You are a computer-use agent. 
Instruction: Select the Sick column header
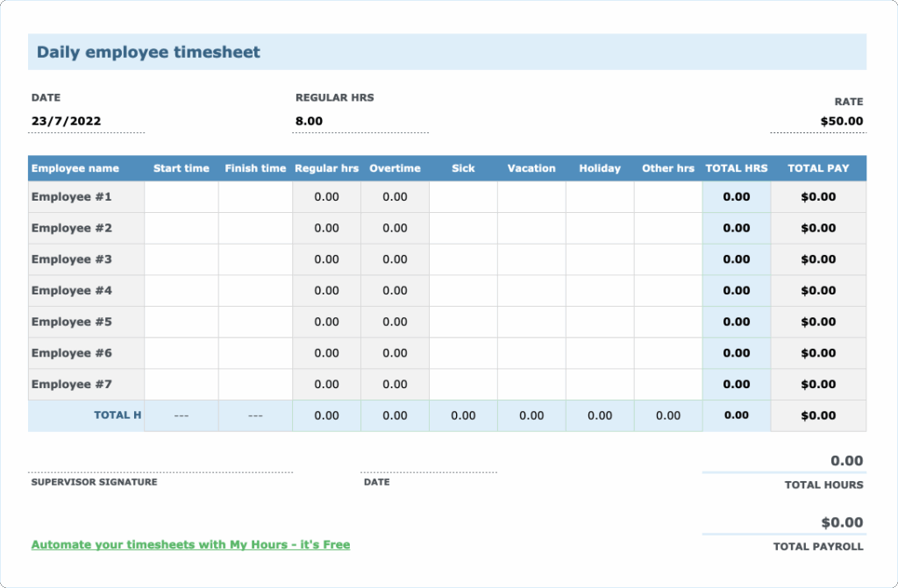coord(462,168)
